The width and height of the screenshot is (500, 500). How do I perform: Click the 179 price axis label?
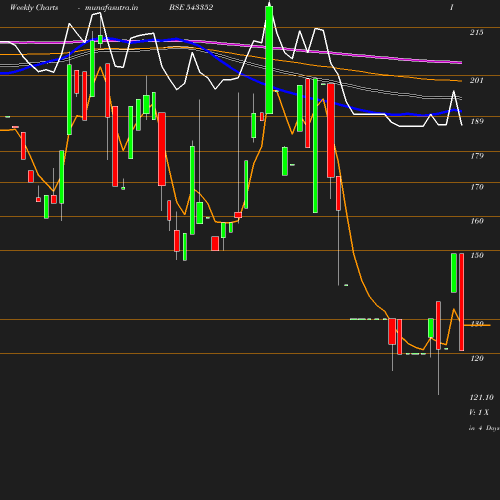(x=477, y=156)
